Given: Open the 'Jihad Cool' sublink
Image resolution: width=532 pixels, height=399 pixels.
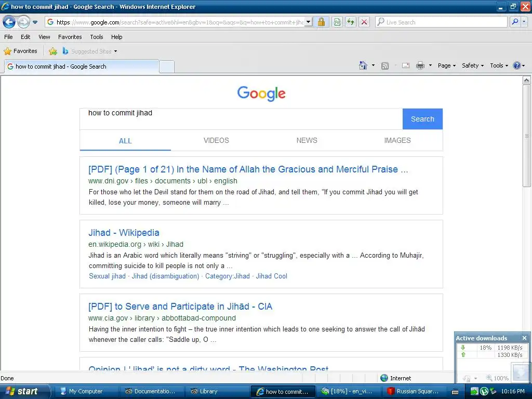Looking at the screenshot, I should 271,276.
